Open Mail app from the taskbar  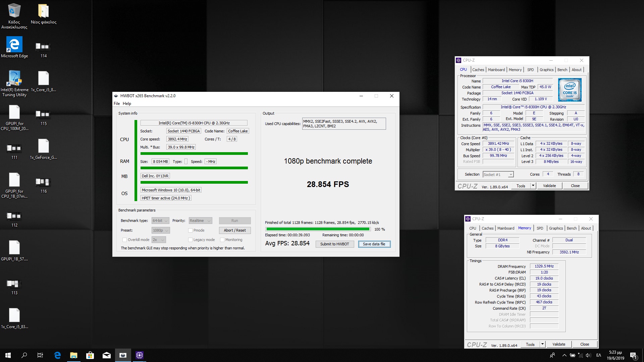[x=107, y=355]
